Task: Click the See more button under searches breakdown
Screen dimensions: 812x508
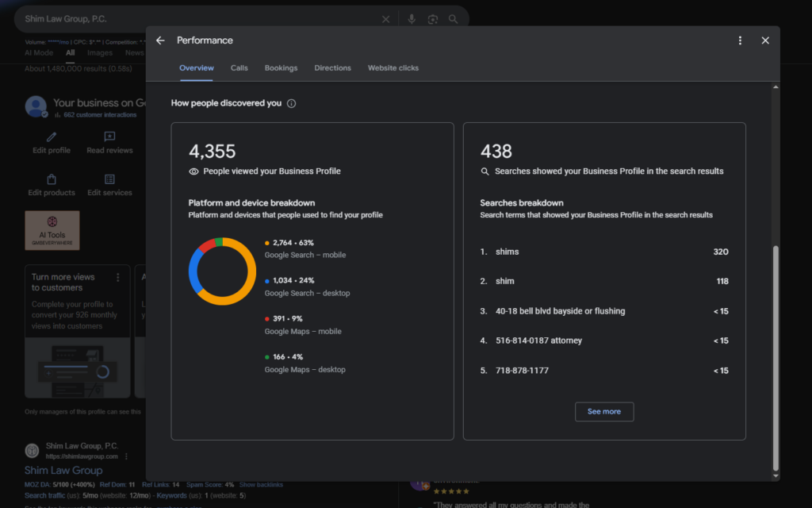Action: pyautogui.click(x=604, y=411)
